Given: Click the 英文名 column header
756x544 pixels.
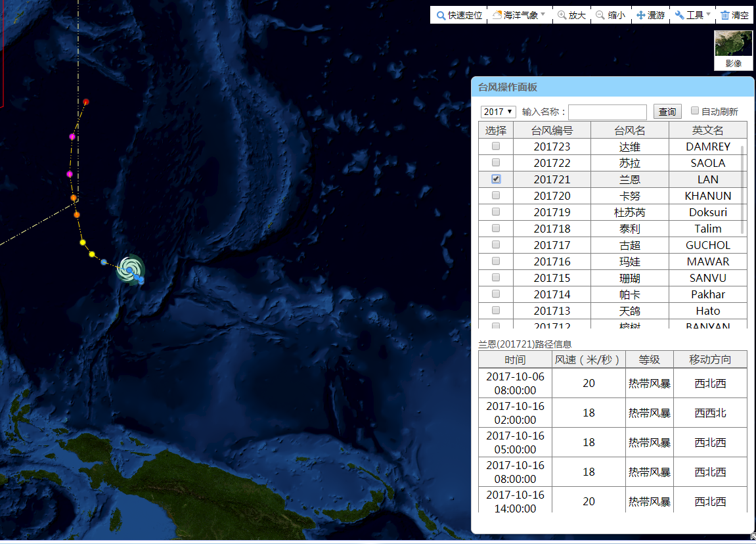Looking at the screenshot, I should click(708, 130).
